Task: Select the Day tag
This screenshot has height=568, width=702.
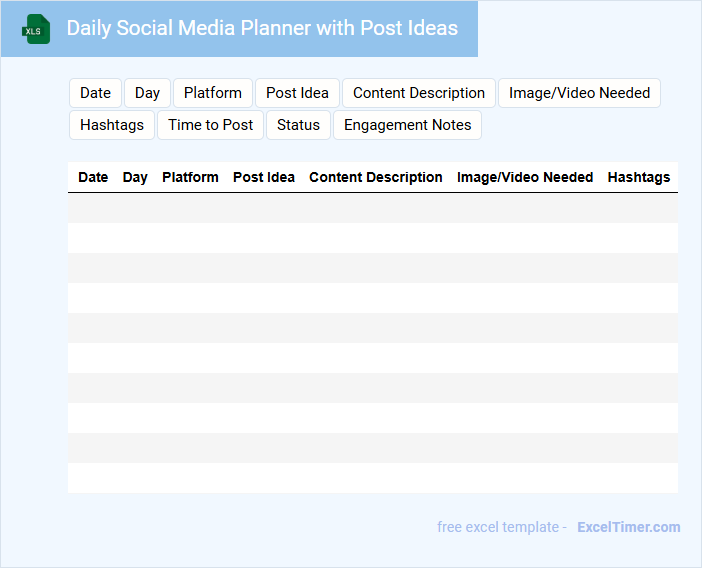Action: (147, 93)
